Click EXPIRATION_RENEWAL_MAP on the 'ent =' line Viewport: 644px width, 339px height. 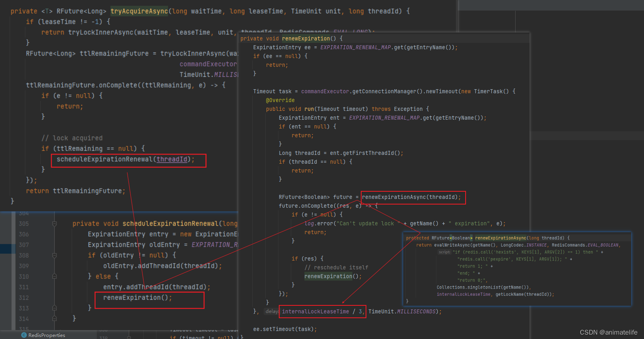384,118
